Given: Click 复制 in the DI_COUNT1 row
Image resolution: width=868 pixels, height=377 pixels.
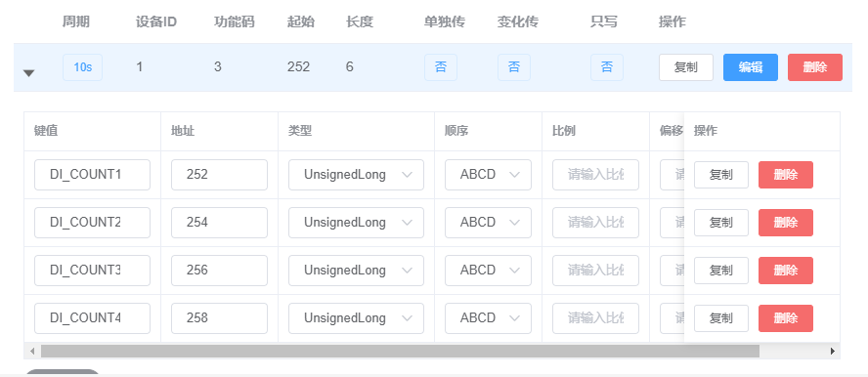Looking at the screenshot, I should point(721,175).
